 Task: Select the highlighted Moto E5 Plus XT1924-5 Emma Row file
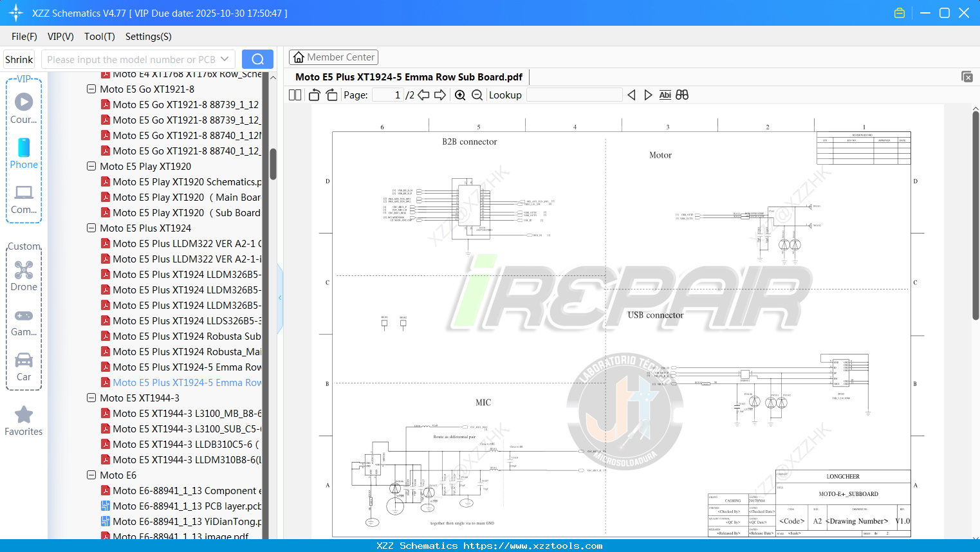click(181, 382)
